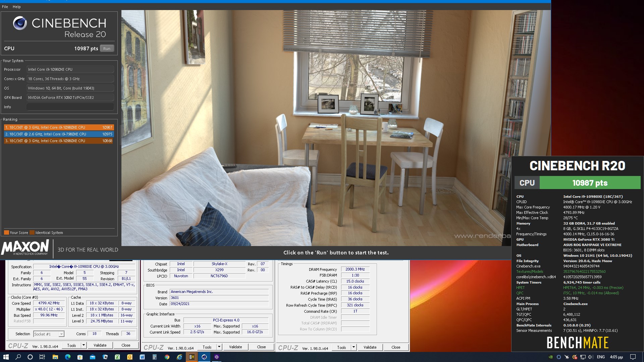Screen dimensions: 644x362
Task: Launch Microsoft Edge from the taskbar
Action: (x=67, y=357)
